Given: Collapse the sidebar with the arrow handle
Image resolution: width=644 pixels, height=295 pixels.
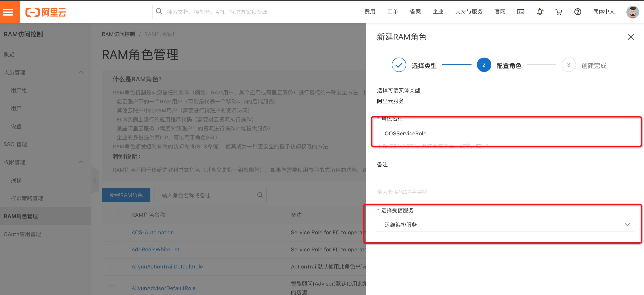Looking at the screenshot, I should tap(95, 181).
